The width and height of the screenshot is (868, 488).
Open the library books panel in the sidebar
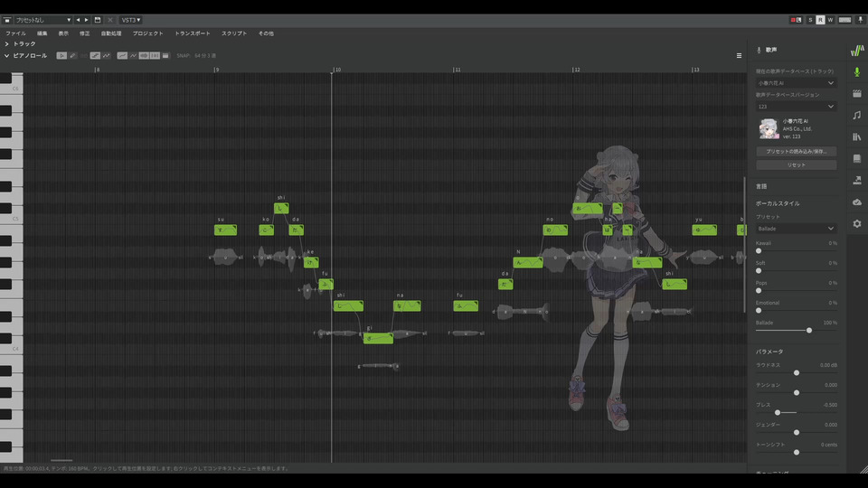pyautogui.click(x=857, y=136)
